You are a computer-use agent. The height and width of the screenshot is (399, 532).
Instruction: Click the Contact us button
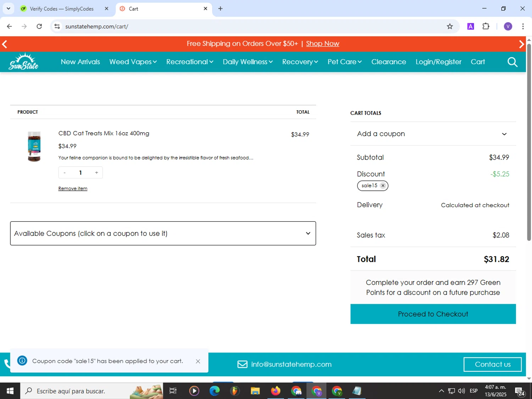493,364
